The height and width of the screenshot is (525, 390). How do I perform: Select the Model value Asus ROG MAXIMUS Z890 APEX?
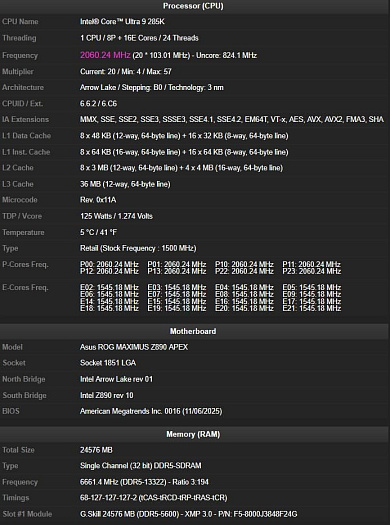pos(134,347)
